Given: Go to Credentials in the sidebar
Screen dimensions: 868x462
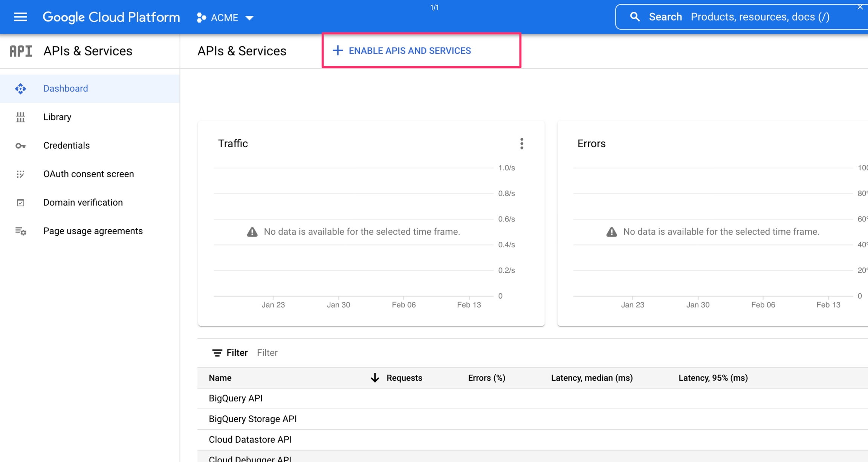Looking at the screenshot, I should point(66,146).
